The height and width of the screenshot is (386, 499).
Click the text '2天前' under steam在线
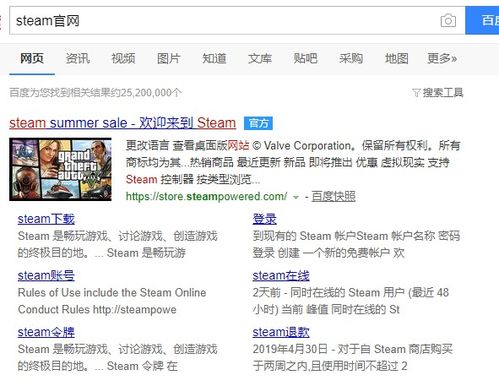(267, 293)
